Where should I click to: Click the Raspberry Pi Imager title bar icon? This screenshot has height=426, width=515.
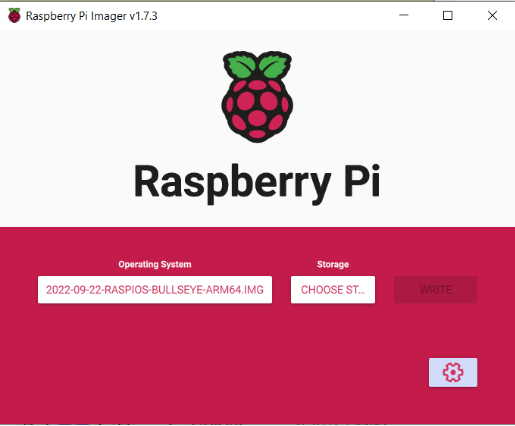[x=14, y=16]
